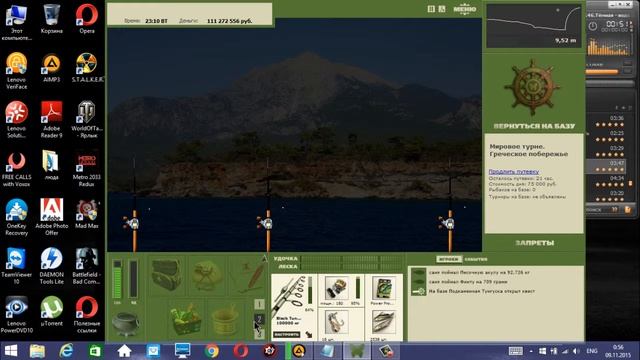Open the Adobe Reader 9 desktop shortcut
Viewport: 640px width, 360px height.
[51, 120]
